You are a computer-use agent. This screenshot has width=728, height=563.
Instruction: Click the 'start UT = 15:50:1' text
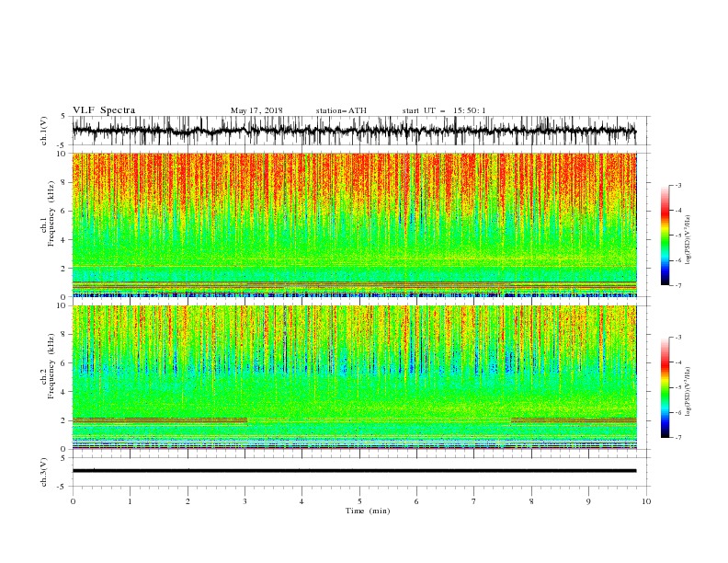[x=444, y=110]
